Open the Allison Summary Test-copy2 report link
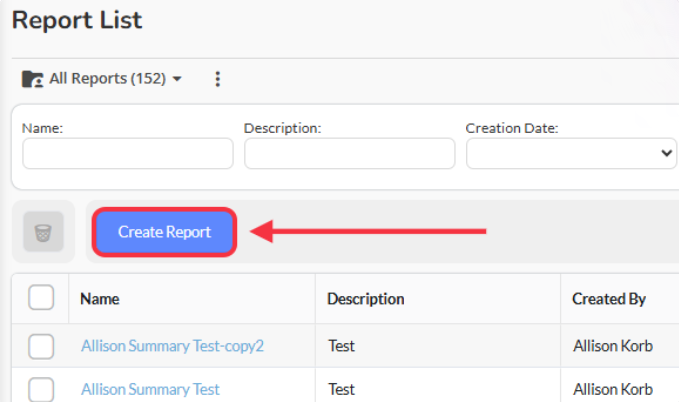679x402 pixels. point(172,346)
